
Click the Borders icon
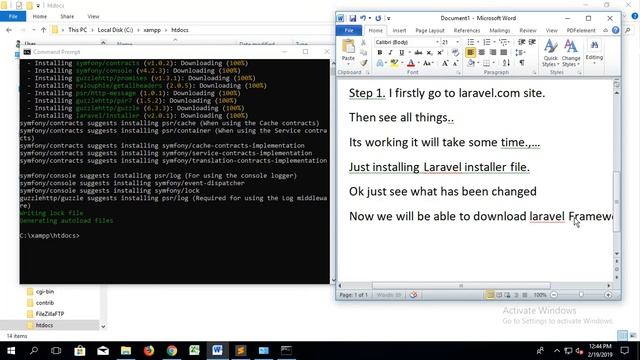coord(487,63)
